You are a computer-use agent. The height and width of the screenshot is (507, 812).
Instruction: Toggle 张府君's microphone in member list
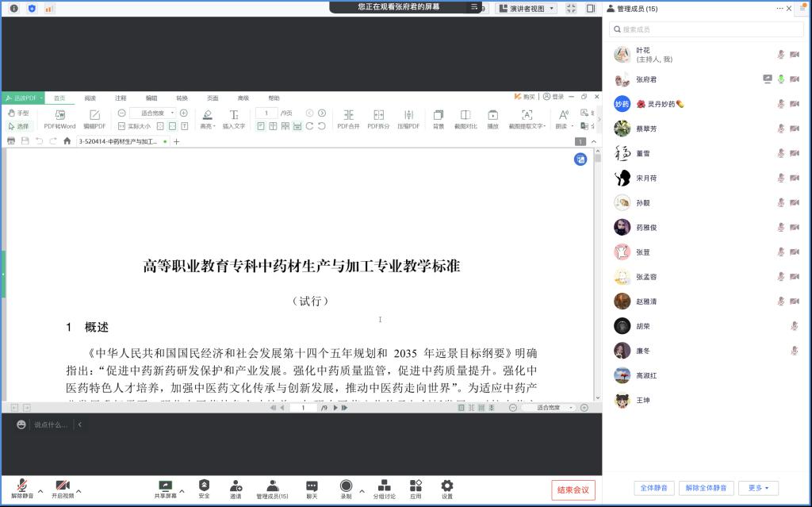[780, 79]
